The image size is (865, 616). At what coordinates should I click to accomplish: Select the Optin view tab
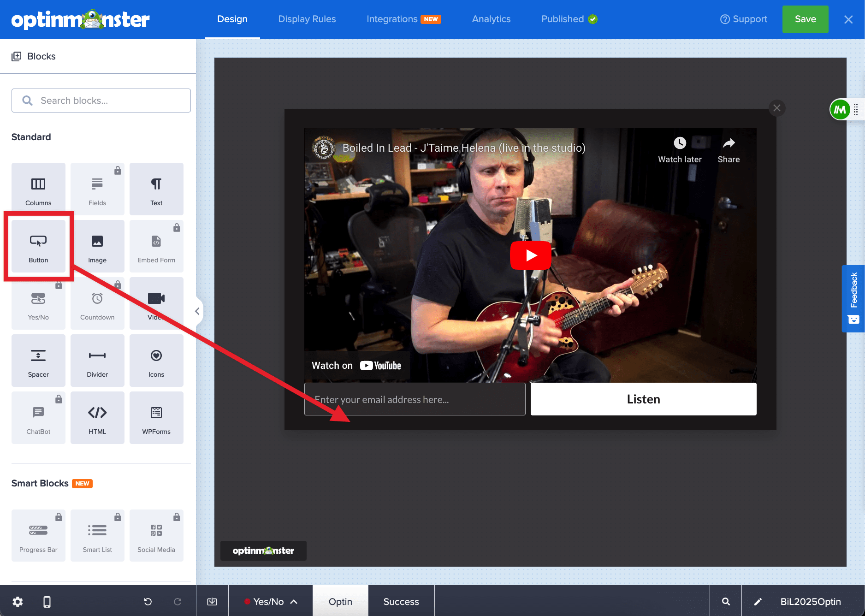[340, 602]
